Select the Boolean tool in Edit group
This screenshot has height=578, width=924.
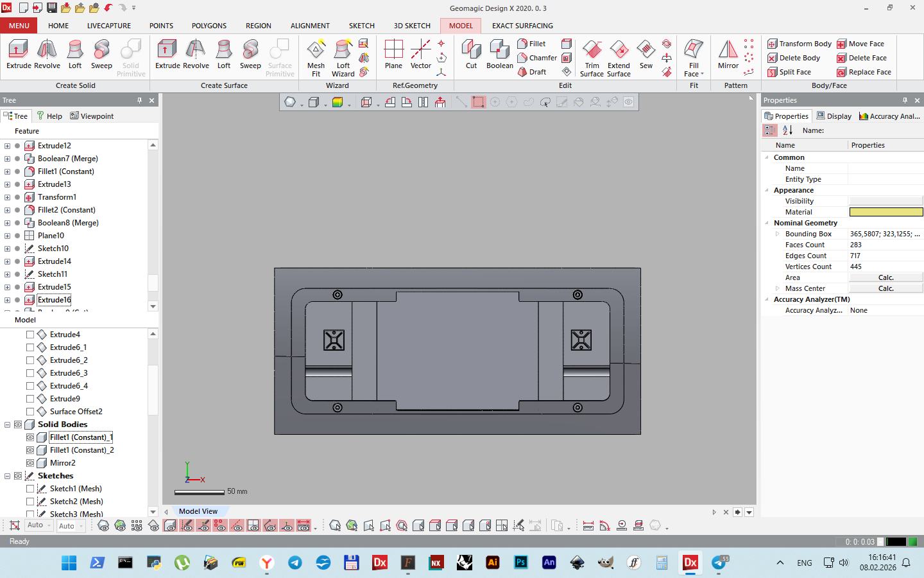(x=499, y=57)
